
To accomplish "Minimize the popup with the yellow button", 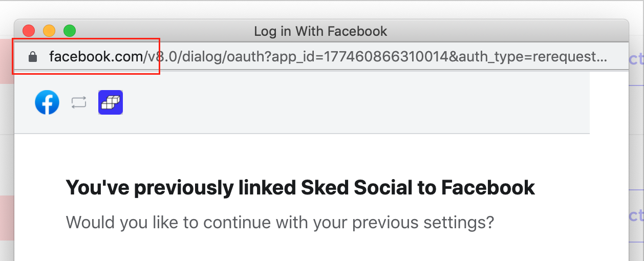I will point(49,31).
